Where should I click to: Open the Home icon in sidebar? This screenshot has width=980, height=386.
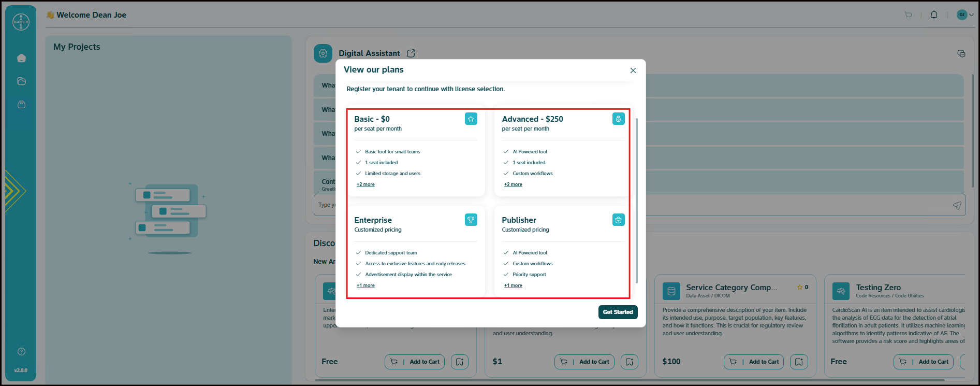click(x=21, y=58)
